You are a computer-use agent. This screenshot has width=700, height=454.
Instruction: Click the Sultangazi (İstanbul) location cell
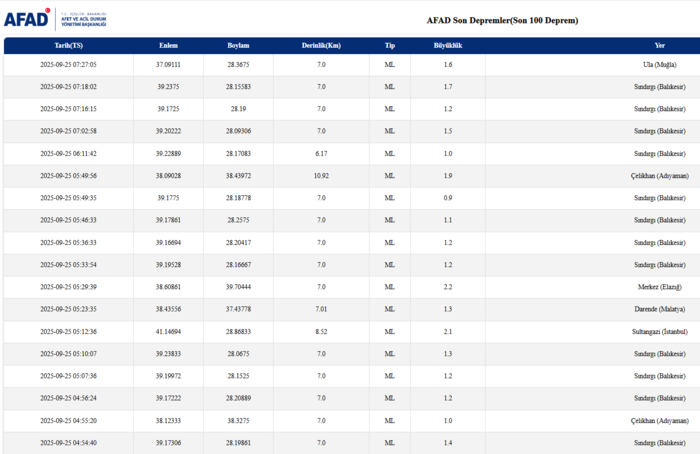click(656, 331)
